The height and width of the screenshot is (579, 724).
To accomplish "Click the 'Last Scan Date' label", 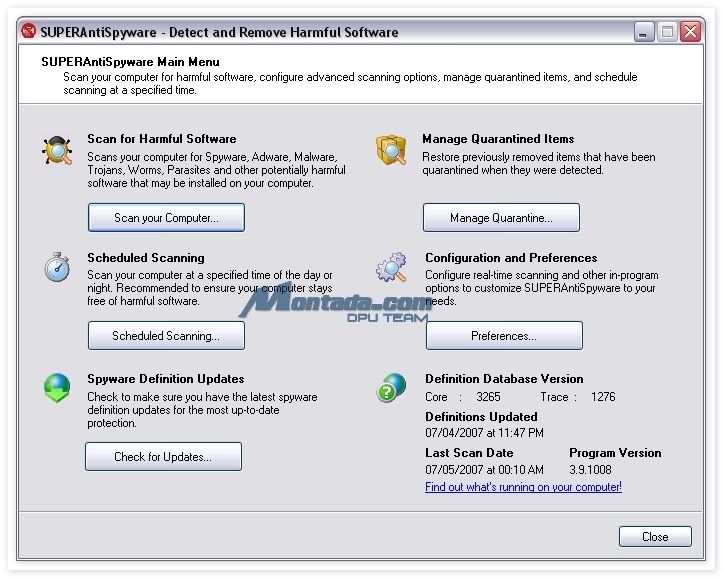I will (x=469, y=452).
